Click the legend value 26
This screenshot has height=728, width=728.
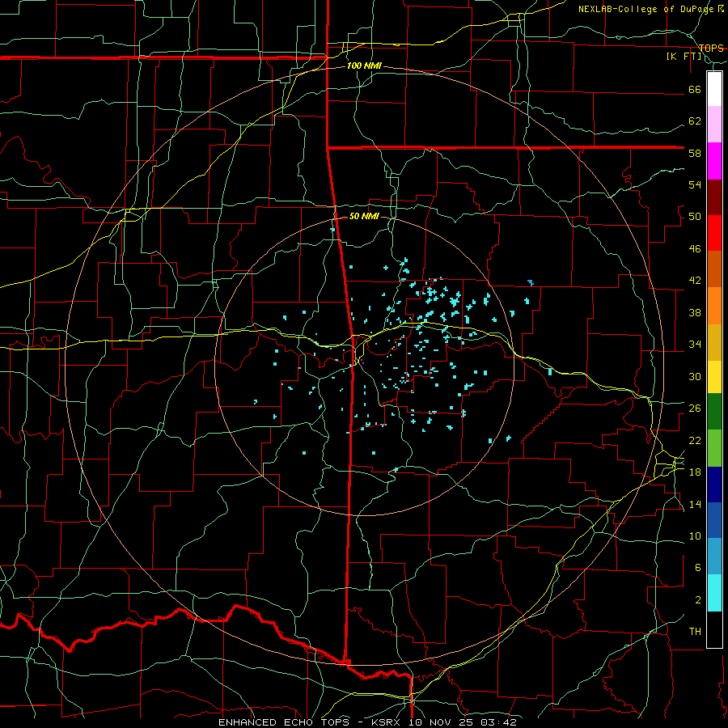(x=695, y=408)
